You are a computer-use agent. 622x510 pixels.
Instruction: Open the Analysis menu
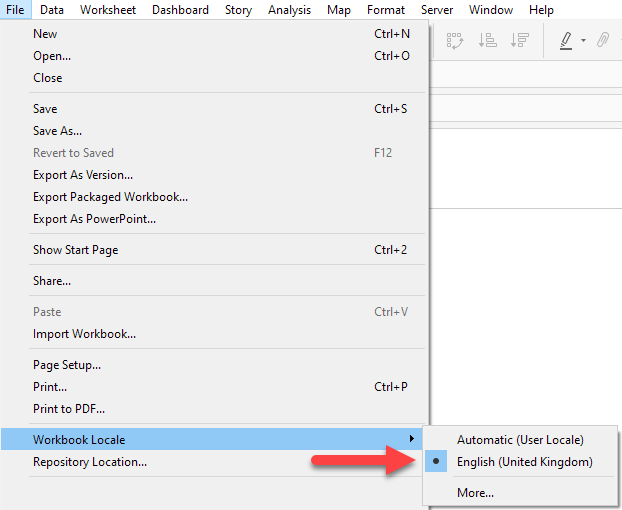289,10
